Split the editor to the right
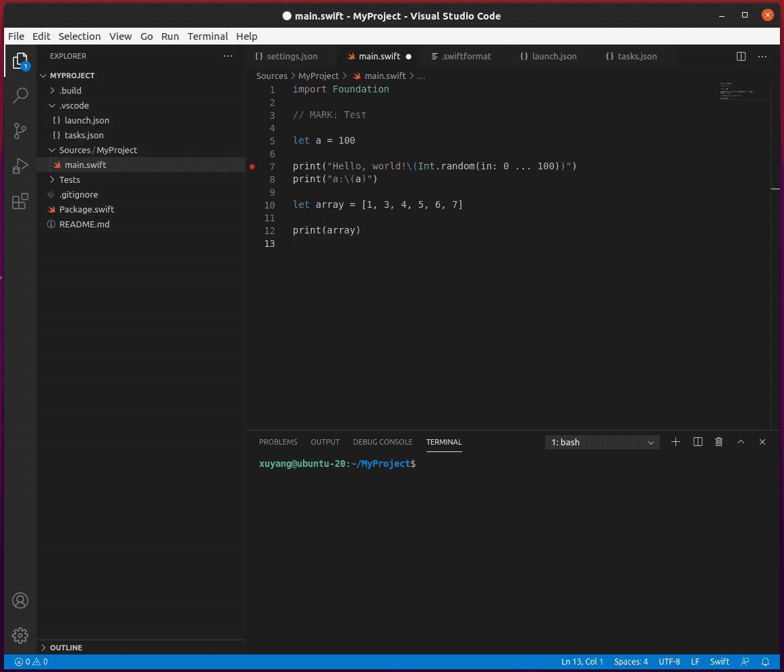This screenshot has width=784, height=672. pos(741,57)
